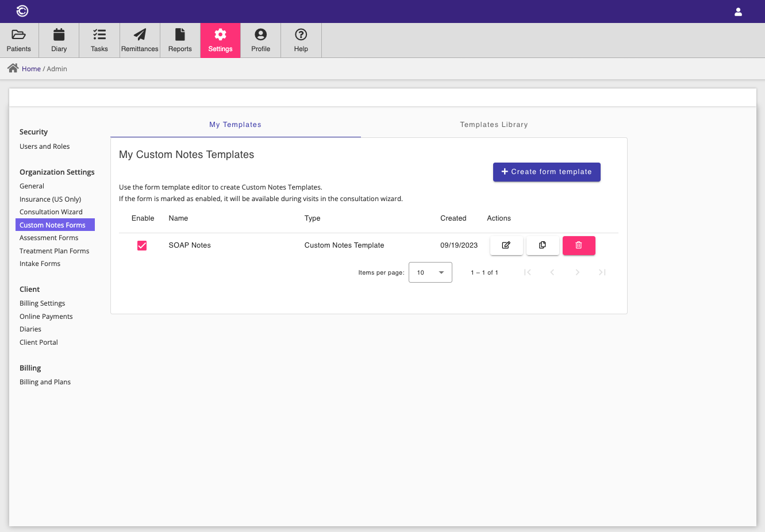Navigate to Home via breadcrumb
The width and height of the screenshot is (765, 532).
click(x=31, y=68)
